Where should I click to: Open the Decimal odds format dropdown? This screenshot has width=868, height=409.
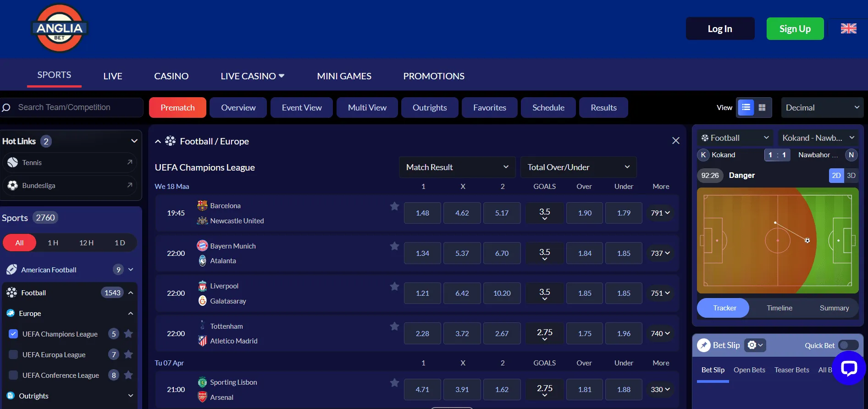[822, 107]
